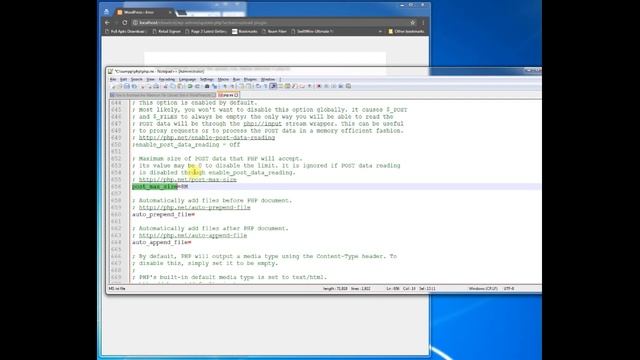Click the Reload button in Chrome window
This screenshot has height=360, width=640.
124,23
